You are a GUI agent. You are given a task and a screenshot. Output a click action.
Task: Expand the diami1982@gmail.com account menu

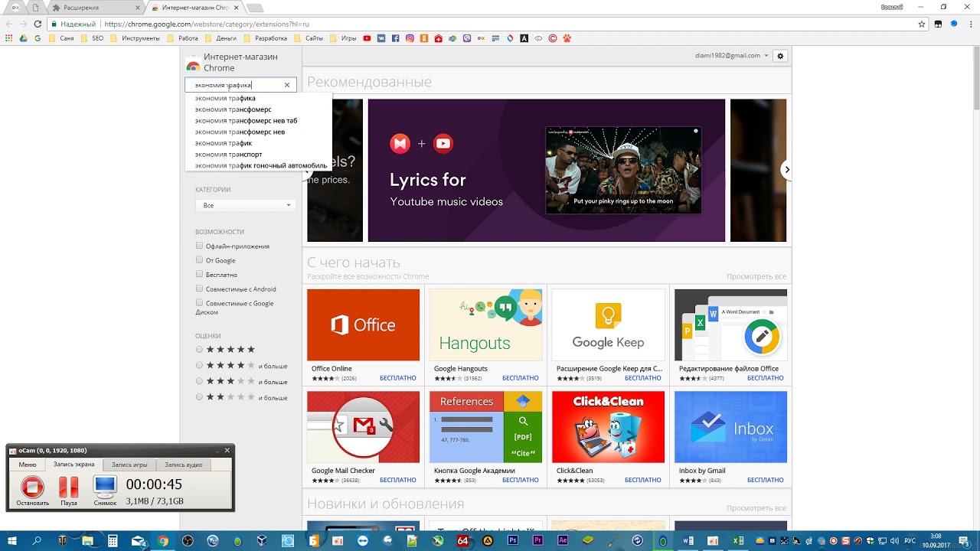coord(731,56)
